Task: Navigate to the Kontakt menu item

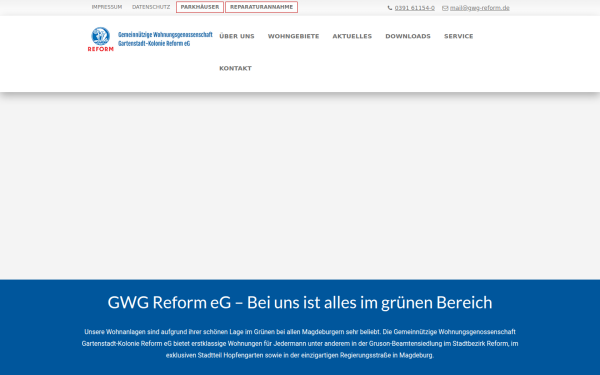Action: [x=235, y=68]
